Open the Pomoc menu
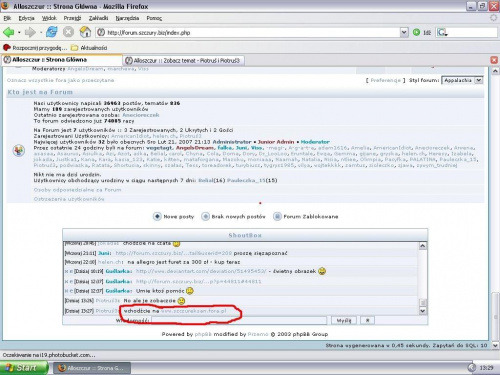This screenshot has height=375, width=500. click(154, 18)
